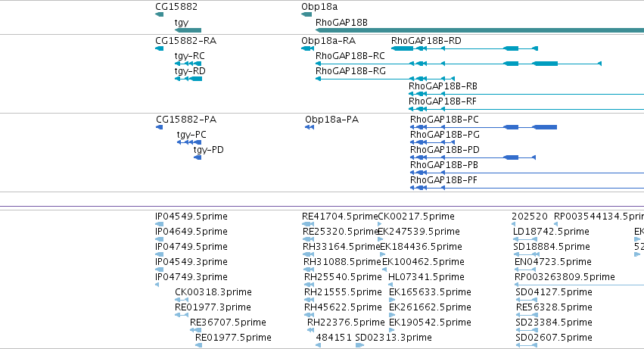Click the RhoGAP18B-RD transcript glyph
This screenshot has height=349, width=644.
click(x=465, y=48)
